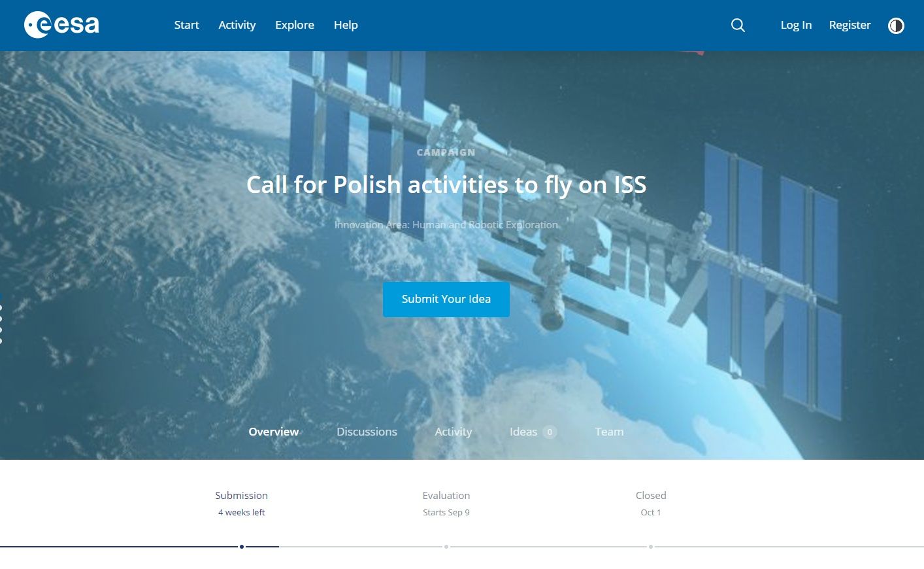Click the Register link
The height and width of the screenshot is (569, 924).
(850, 25)
